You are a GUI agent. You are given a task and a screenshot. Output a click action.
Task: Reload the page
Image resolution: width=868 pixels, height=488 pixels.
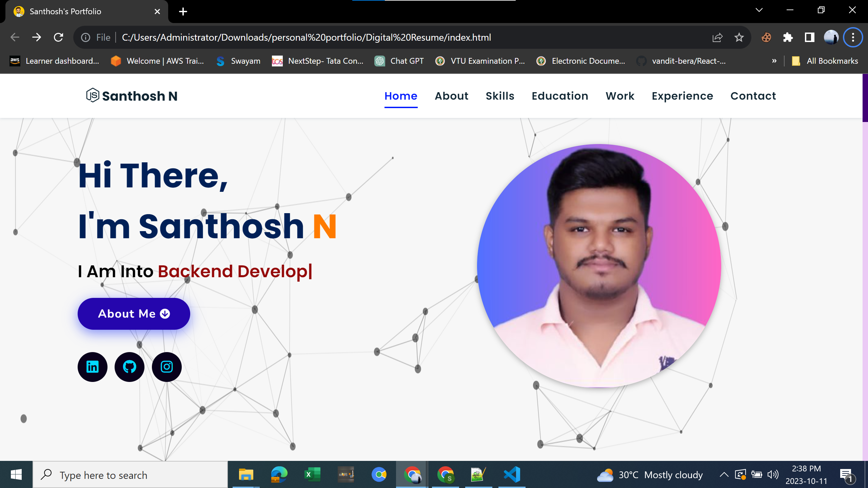[59, 37]
